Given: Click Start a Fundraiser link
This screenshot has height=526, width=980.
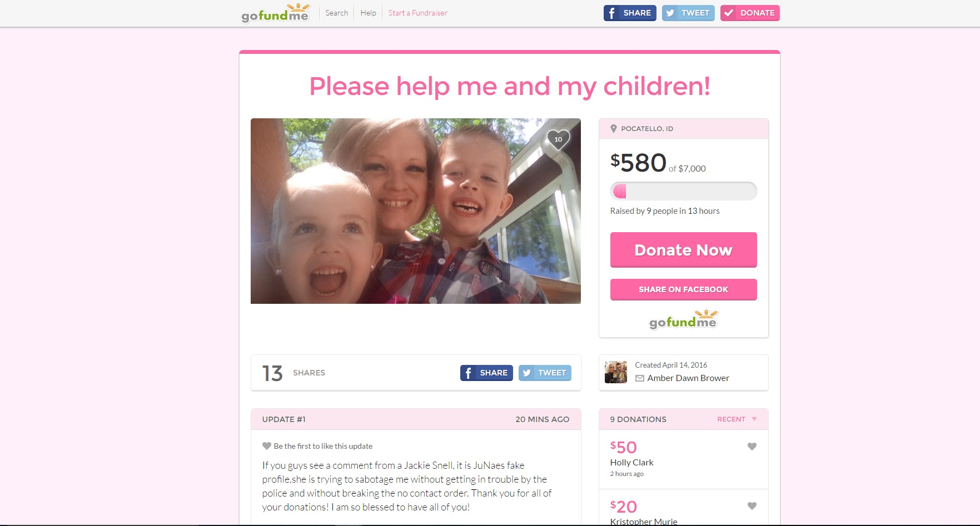Looking at the screenshot, I should coord(418,13).
